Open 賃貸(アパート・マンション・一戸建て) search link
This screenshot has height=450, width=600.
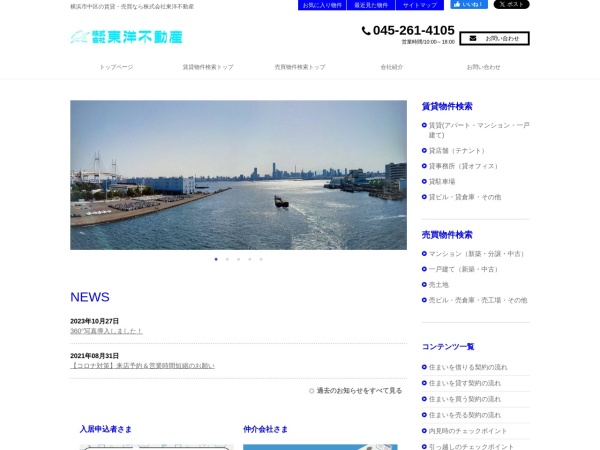point(479,130)
